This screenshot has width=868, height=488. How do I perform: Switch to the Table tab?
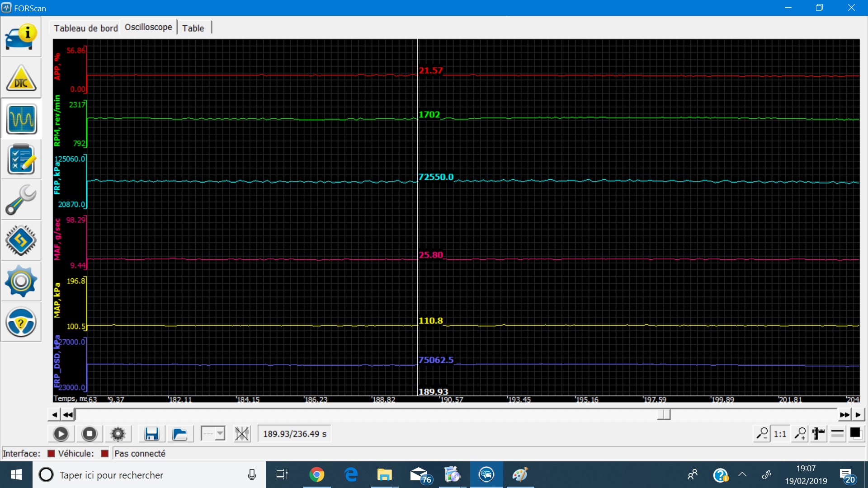pyautogui.click(x=193, y=28)
